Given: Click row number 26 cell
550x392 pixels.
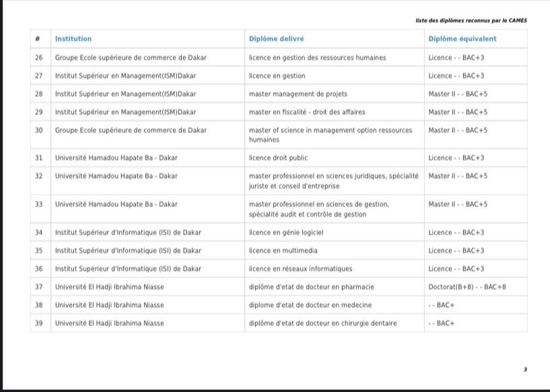Looking at the screenshot, I should (x=39, y=58).
